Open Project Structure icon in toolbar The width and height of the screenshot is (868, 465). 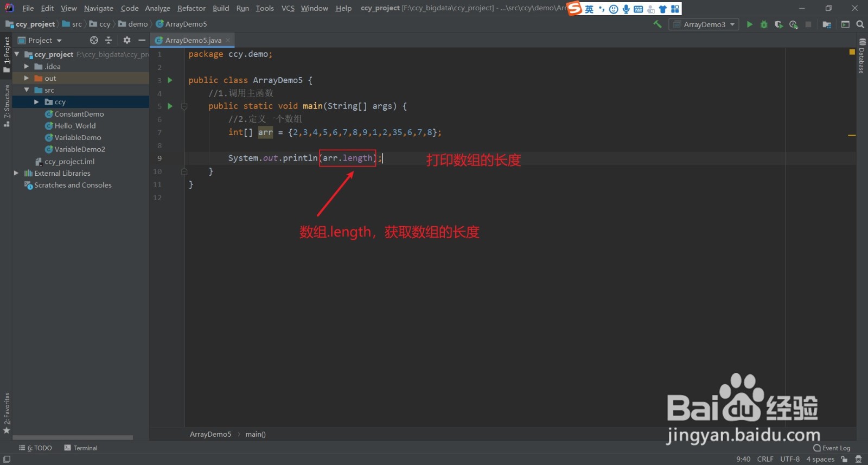click(x=827, y=24)
